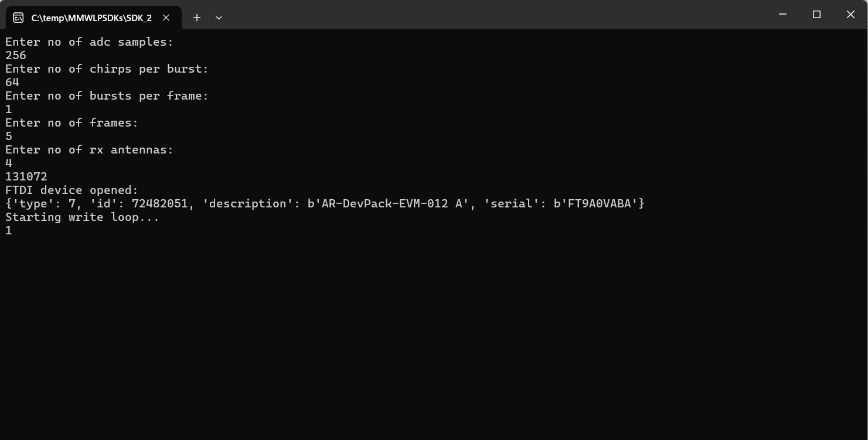This screenshot has width=868, height=440.
Task: Click the command prompt icon in the tab
Action: tap(18, 18)
